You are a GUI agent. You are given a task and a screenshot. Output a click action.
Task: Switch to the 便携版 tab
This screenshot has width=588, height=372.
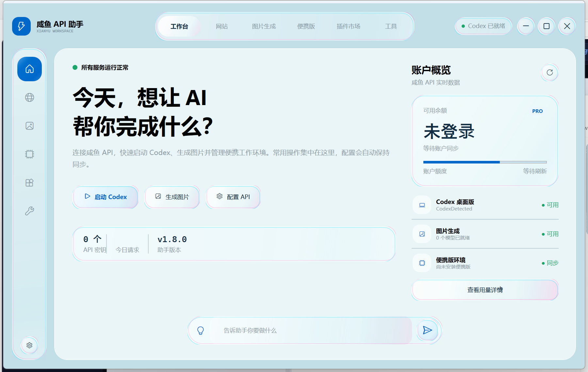[x=306, y=26]
